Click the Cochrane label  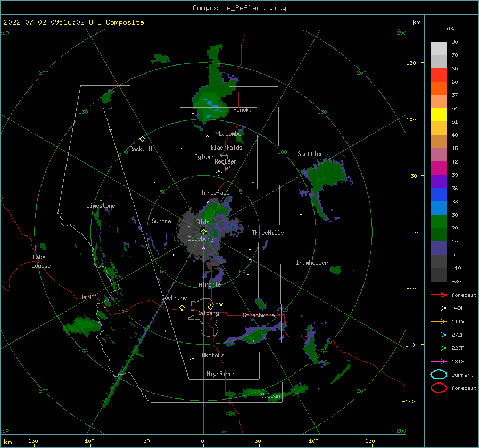click(x=174, y=298)
